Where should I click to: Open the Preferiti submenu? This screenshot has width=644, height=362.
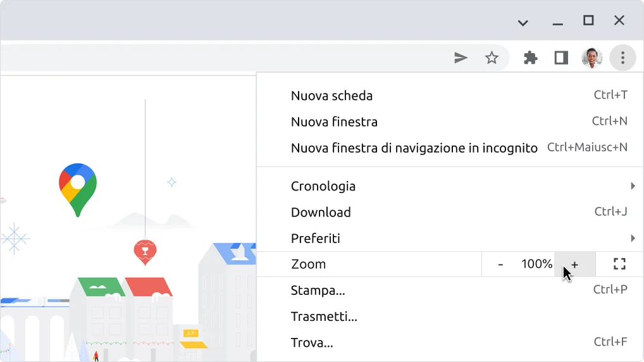click(x=450, y=239)
